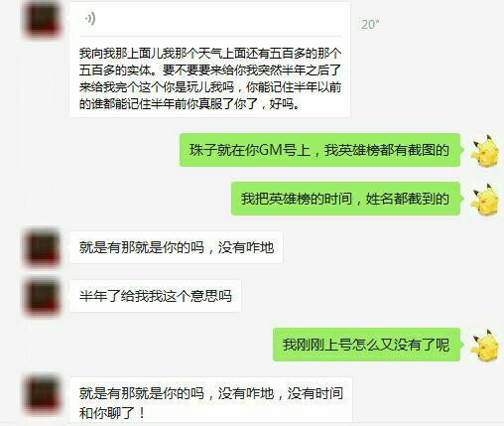Open blurred avatar beside the voice message
504x426 pixels.
click(x=43, y=19)
